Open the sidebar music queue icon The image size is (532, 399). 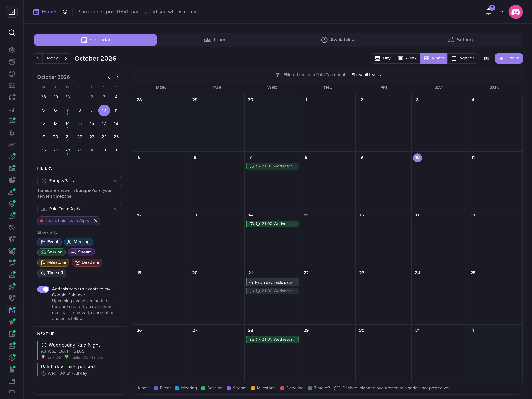click(12, 109)
